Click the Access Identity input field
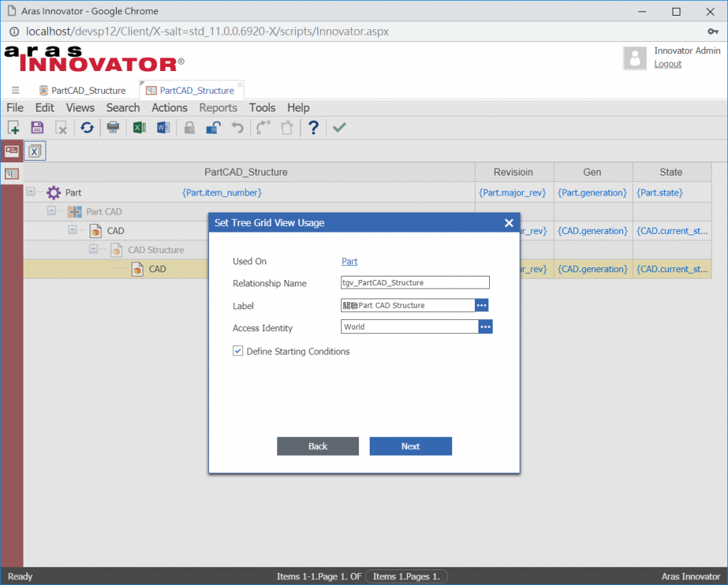728x585 pixels. coord(409,327)
